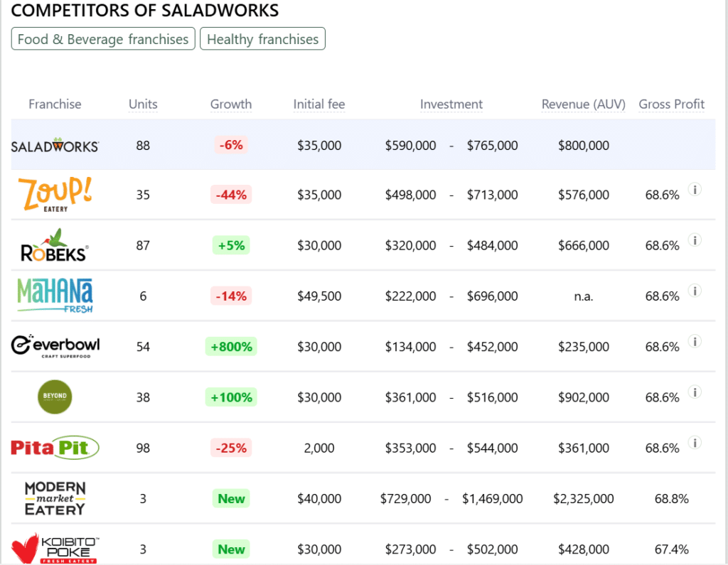This screenshot has width=728, height=565.
Task: Click info icon in everbowl row
Action: coord(695,342)
